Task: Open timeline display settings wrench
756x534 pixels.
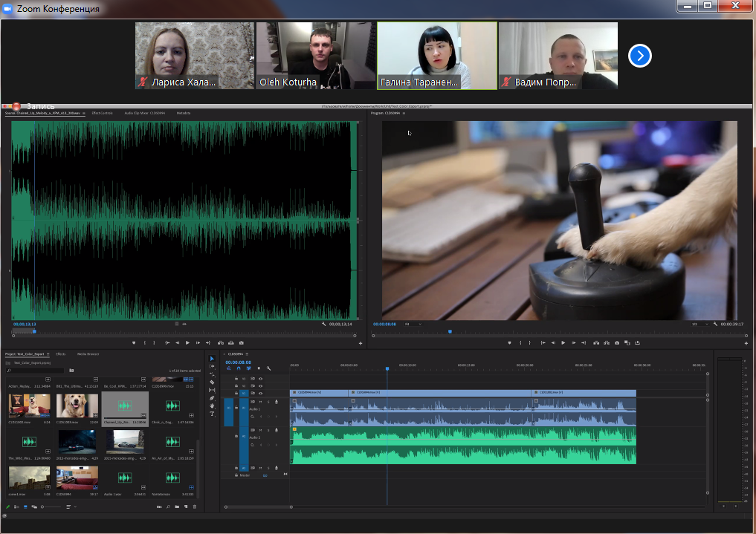Action: 268,368
